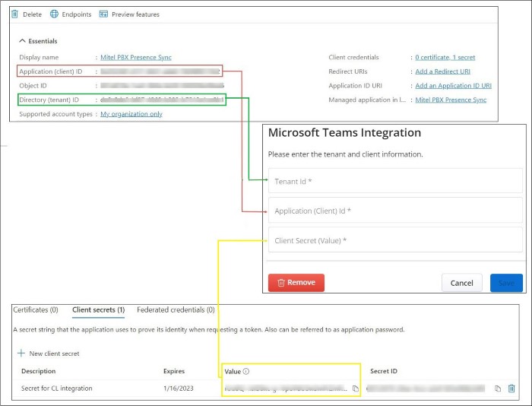
Task: Click the blurred Application (client) ID value
Action: click(160, 71)
